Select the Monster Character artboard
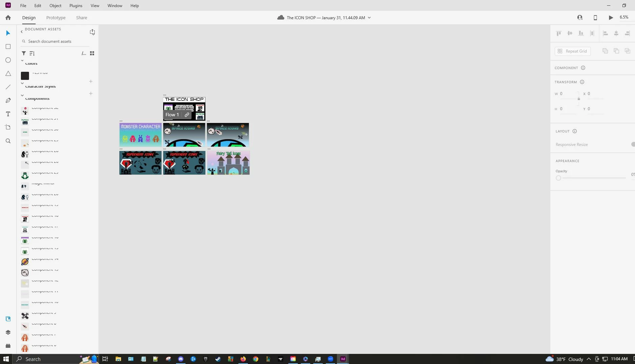This screenshot has height=364, width=635. (x=140, y=135)
